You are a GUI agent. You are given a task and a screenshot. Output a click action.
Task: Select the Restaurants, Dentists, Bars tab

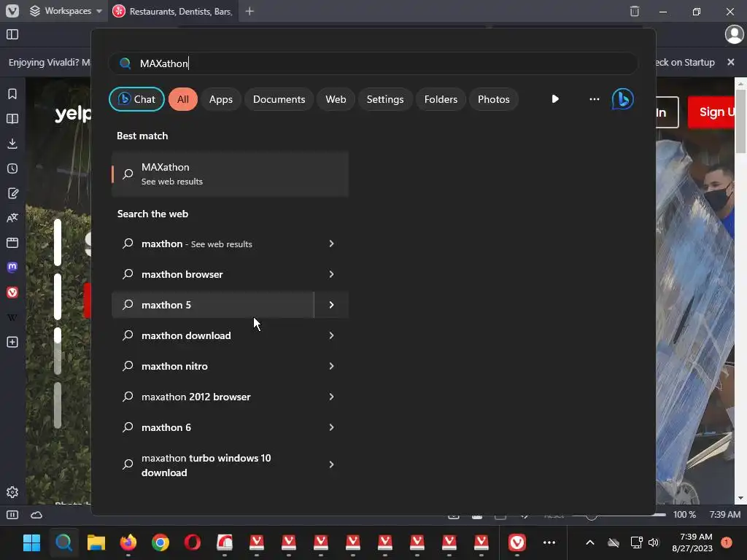pos(174,11)
